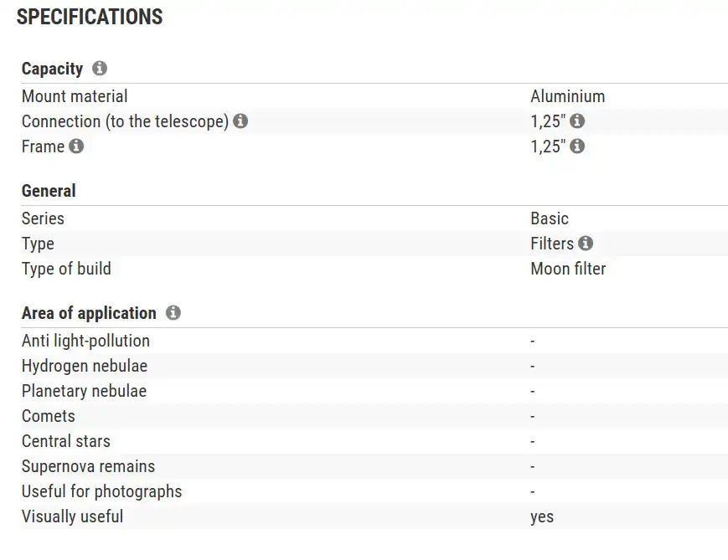This screenshot has width=728, height=560.
Task: Click the info icon next to Filters
Action: (586, 244)
